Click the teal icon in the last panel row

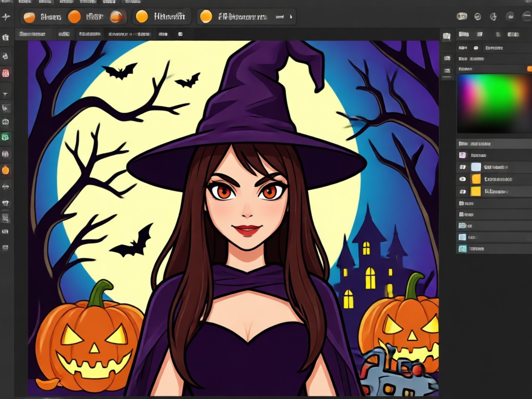click(x=462, y=249)
